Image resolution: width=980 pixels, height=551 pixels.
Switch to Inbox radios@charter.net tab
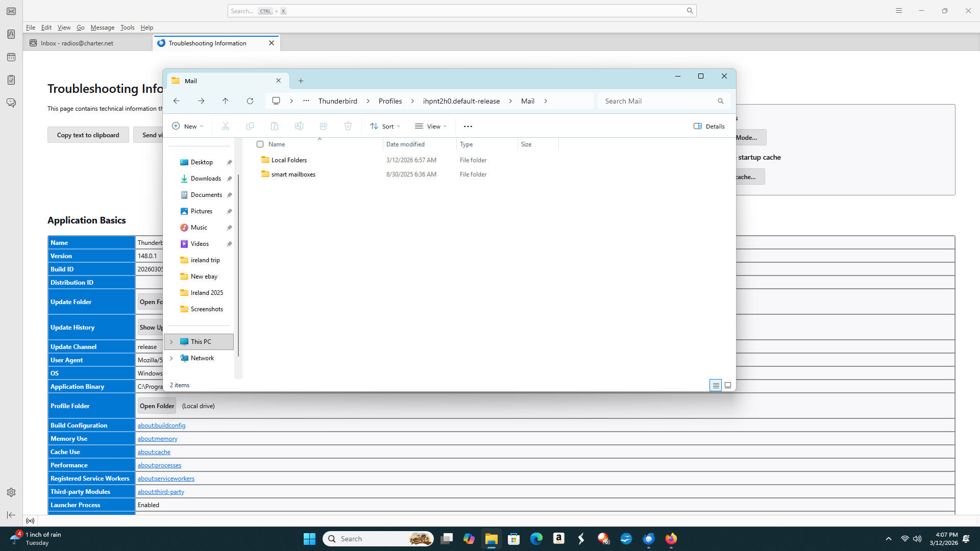(x=77, y=43)
